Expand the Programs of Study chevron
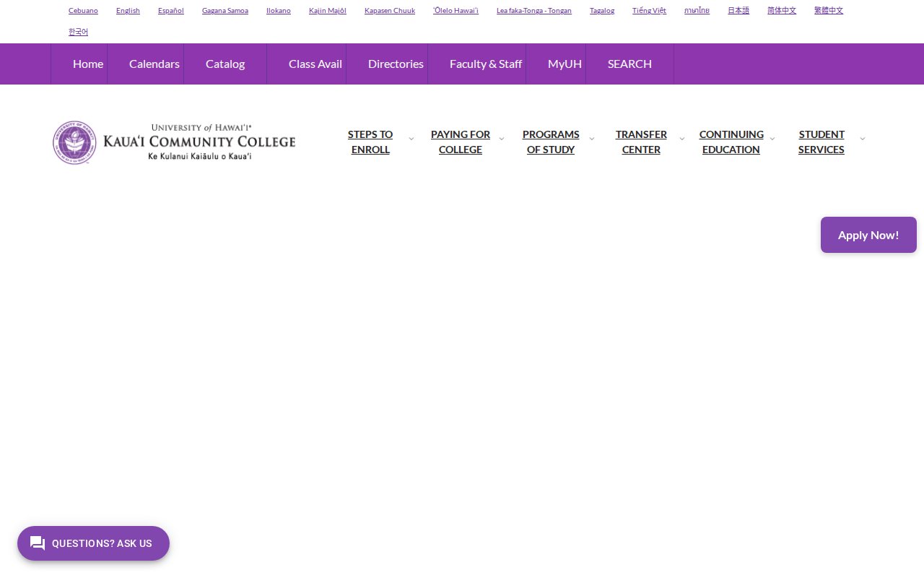The image size is (924, 578). click(x=592, y=139)
